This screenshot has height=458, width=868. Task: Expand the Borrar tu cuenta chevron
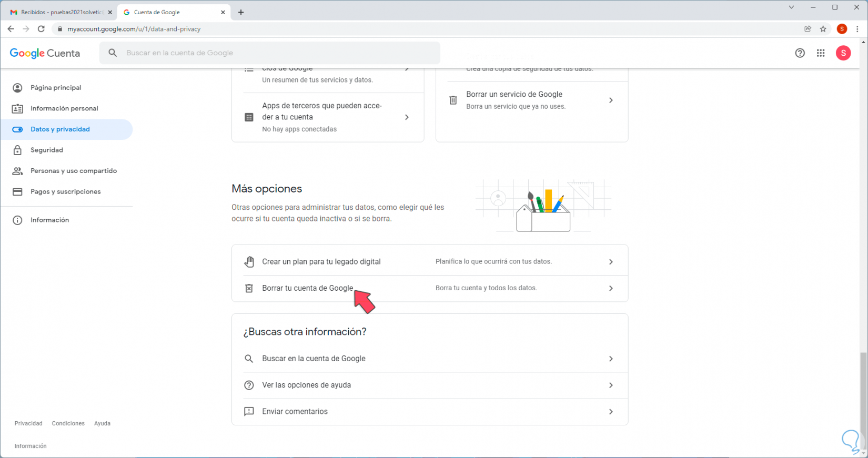[611, 288]
